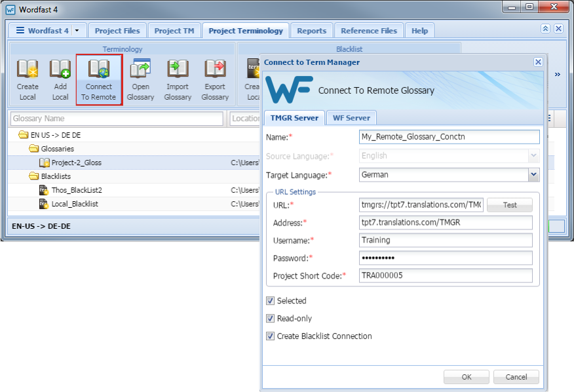
Task: Click the Password input field
Action: click(x=446, y=258)
